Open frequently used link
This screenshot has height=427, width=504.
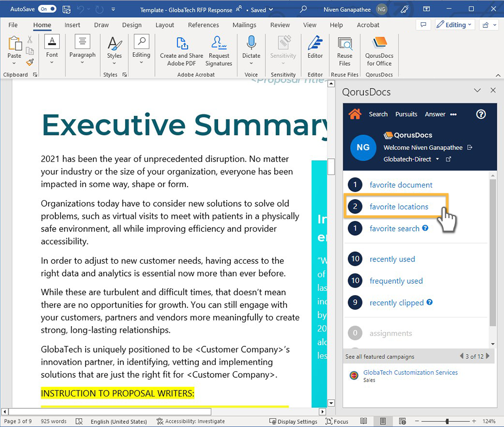click(x=396, y=281)
